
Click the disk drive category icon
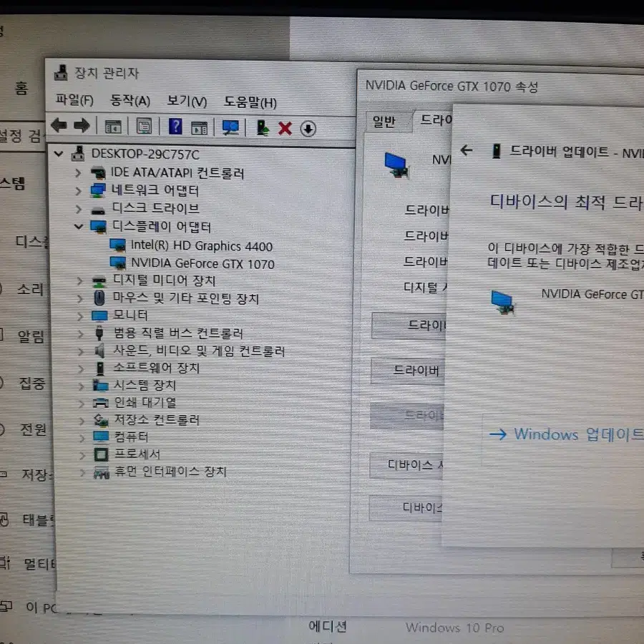tap(98, 211)
